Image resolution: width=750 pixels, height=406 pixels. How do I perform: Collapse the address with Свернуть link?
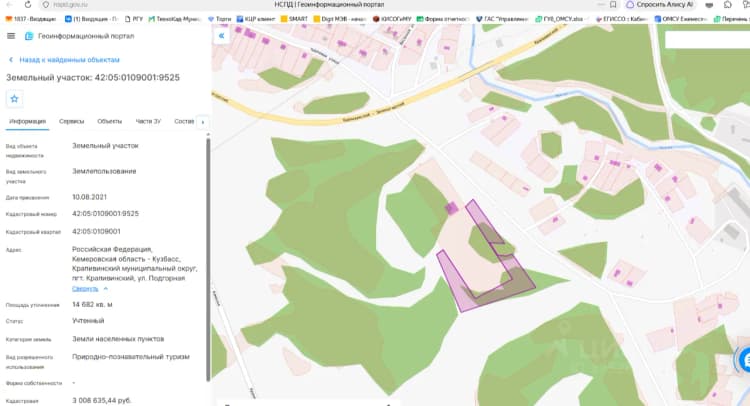pos(85,289)
